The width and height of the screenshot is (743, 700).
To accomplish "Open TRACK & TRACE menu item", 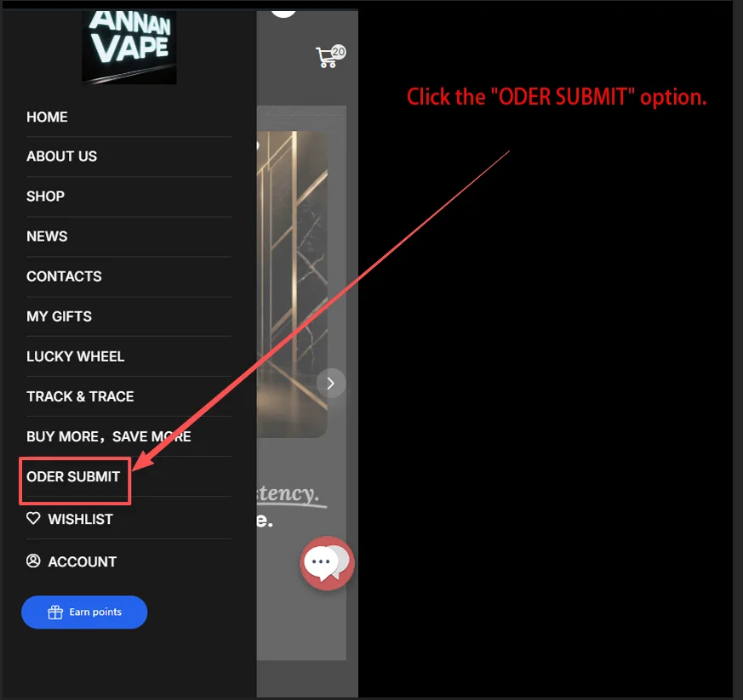I will [x=80, y=396].
